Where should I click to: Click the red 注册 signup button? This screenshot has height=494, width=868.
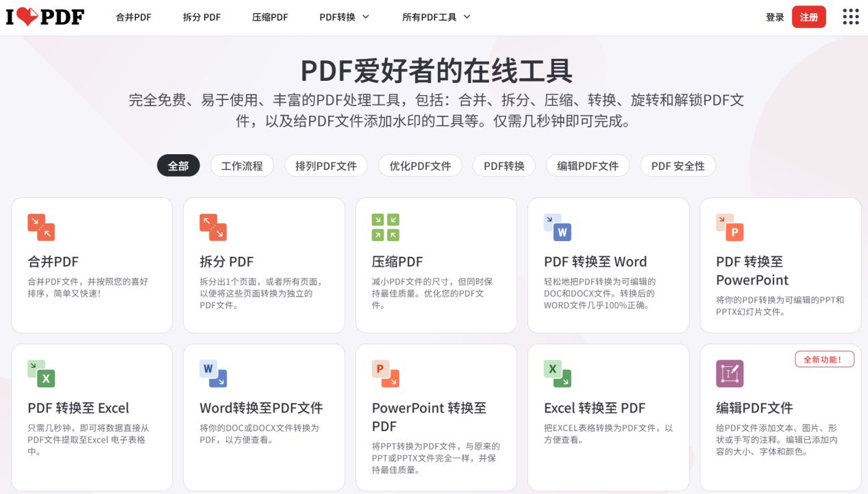pyautogui.click(x=808, y=16)
